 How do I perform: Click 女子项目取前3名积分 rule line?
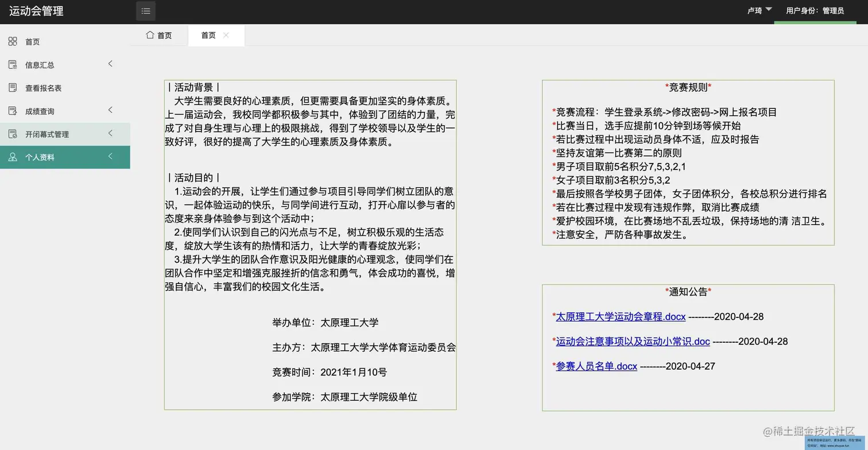[x=611, y=180]
